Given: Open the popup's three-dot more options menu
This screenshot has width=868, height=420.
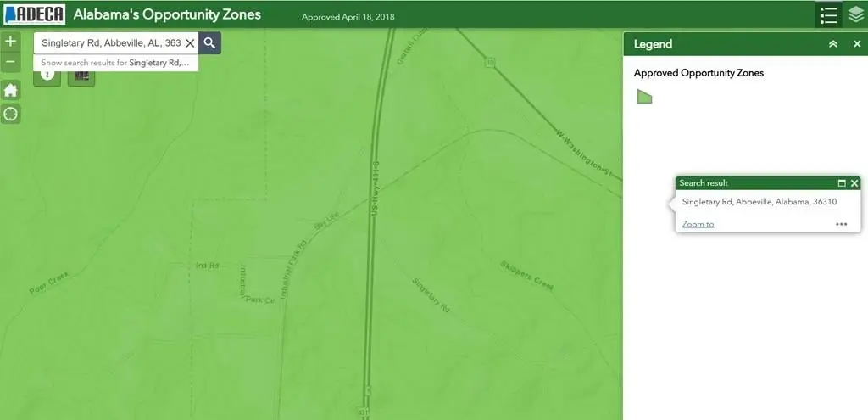Looking at the screenshot, I should (842, 224).
